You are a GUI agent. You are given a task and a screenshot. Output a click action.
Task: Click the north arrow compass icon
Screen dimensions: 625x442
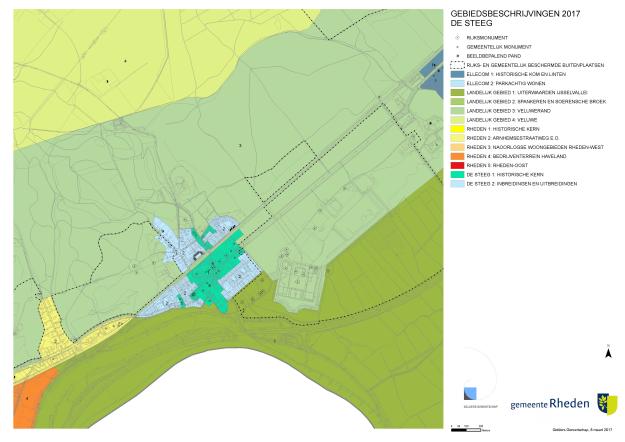tap(607, 351)
